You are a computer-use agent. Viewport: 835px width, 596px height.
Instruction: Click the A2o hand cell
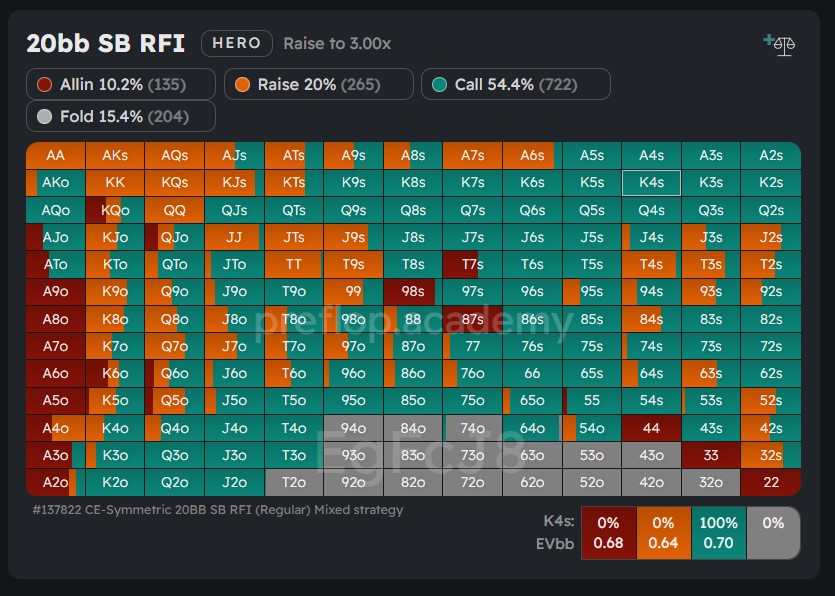[x=55, y=483]
